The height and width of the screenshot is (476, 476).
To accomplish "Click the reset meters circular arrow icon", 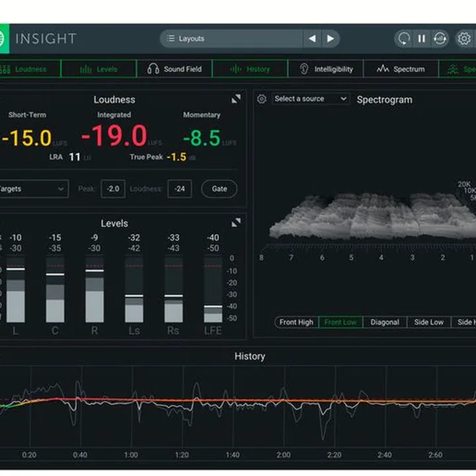I will click(403, 38).
